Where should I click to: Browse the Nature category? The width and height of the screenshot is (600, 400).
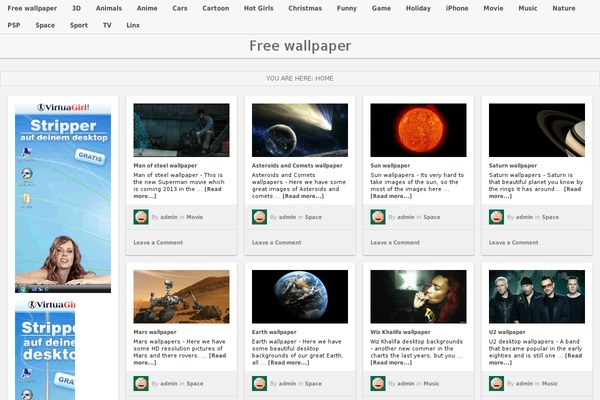point(564,8)
